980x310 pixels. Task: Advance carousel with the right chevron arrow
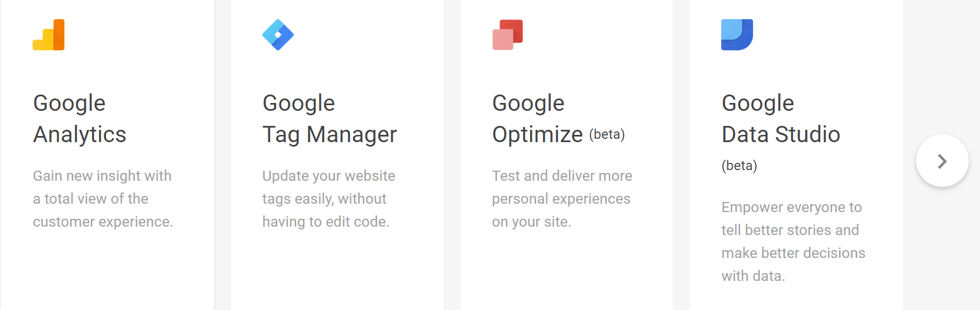point(942,161)
